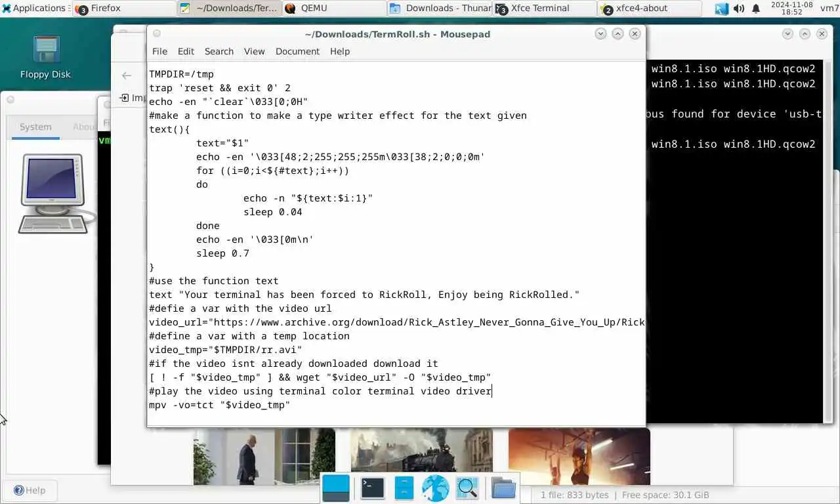
Task: Open the home folder icon in dock
Action: (x=503, y=488)
